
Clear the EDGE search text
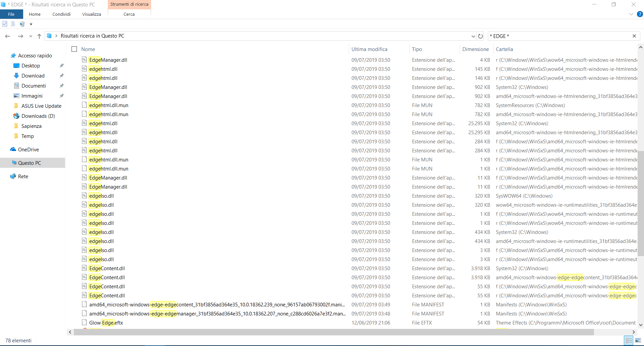634,36
